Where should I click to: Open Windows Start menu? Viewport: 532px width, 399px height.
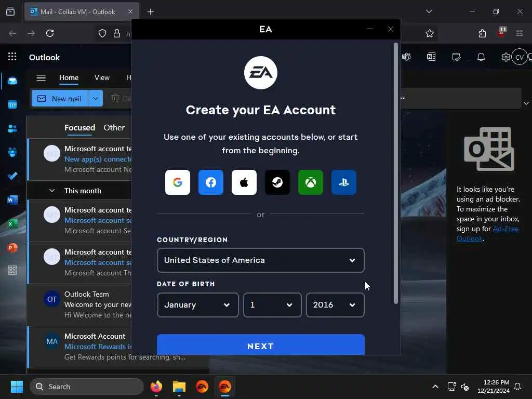click(x=17, y=387)
